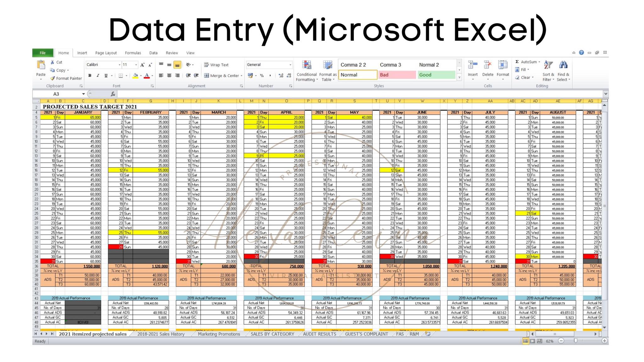This screenshot has height=362, width=644.
Task: Click the Cut scissors icon
Action: click(x=53, y=62)
